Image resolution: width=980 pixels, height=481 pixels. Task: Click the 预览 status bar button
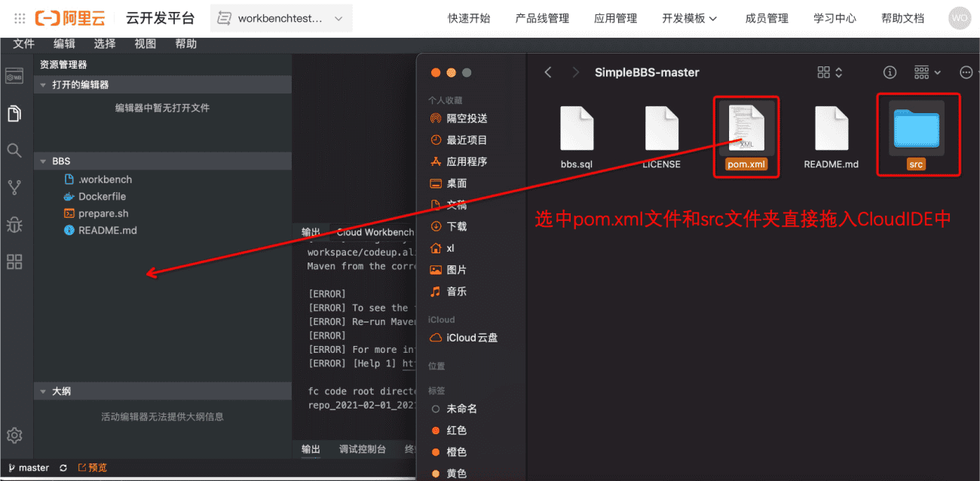click(x=93, y=467)
